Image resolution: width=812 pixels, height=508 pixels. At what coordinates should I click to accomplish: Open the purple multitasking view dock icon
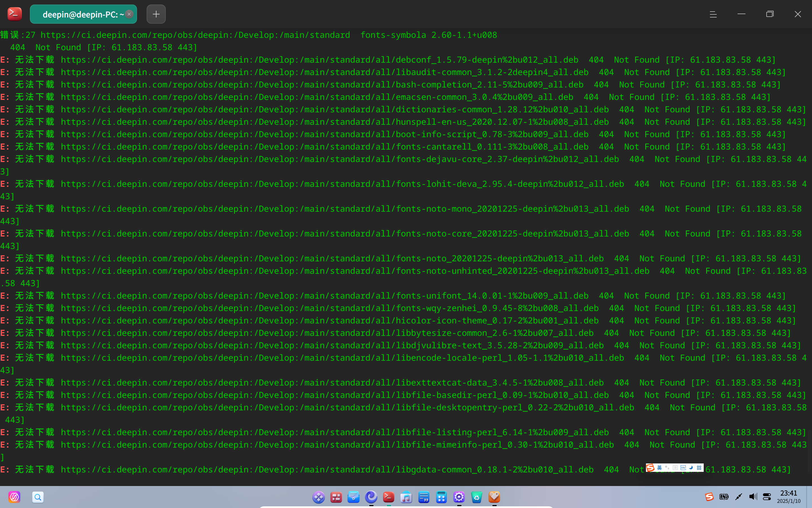point(318,497)
